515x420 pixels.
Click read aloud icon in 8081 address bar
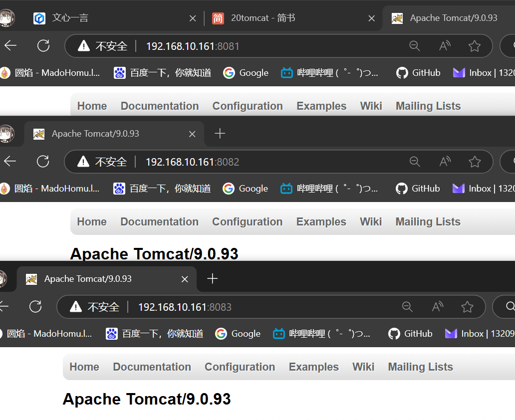[x=445, y=46]
